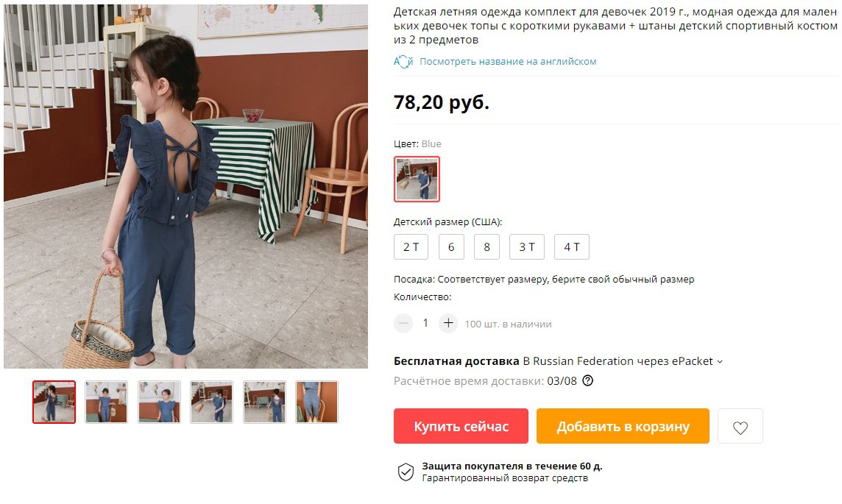Click the buyer protection shield icon
Image resolution: width=842 pixels, height=504 pixels.
click(x=406, y=472)
